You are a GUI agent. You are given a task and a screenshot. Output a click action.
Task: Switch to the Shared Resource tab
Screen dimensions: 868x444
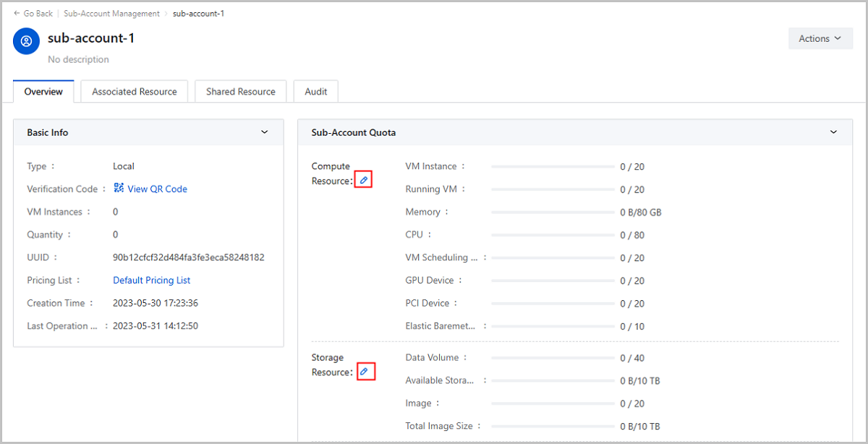(x=240, y=92)
